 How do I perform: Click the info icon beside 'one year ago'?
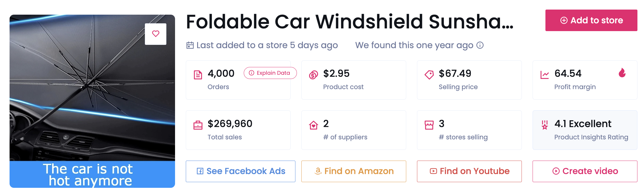(x=480, y=45)
